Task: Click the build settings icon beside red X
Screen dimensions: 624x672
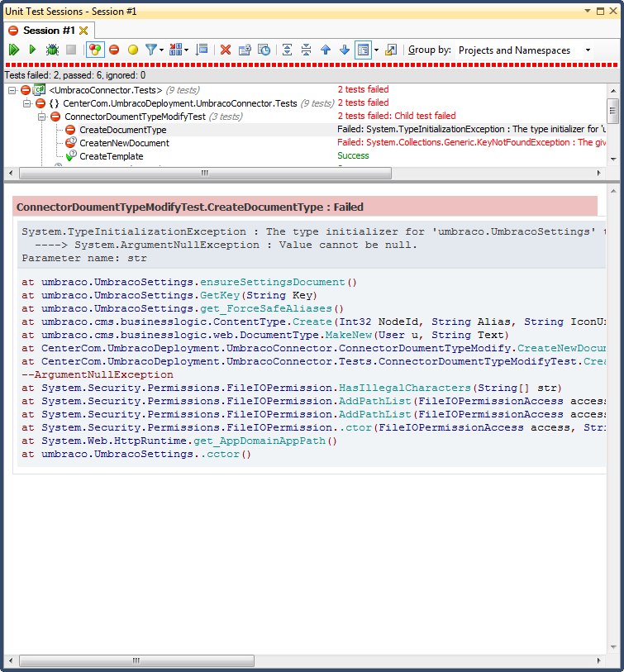Action: pos(245,50)
